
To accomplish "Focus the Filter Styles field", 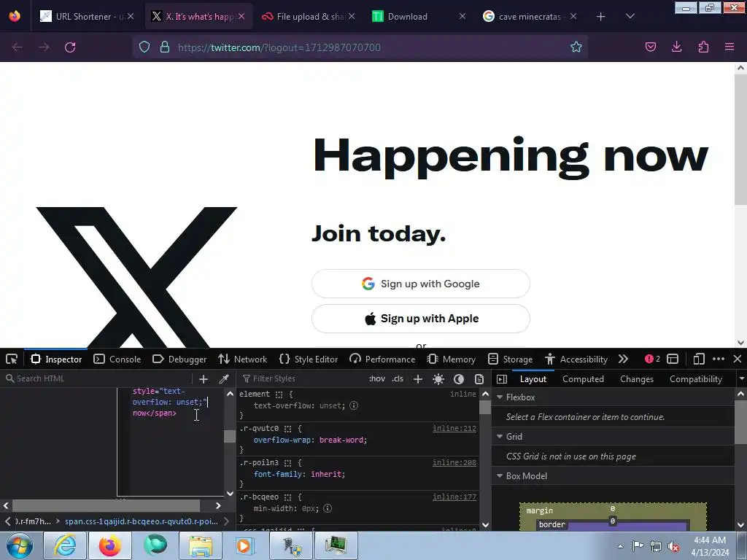I will point(303,378).
